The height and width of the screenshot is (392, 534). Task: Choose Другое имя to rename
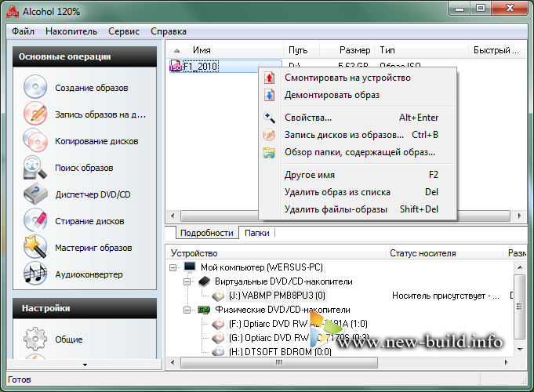(358, 175)
